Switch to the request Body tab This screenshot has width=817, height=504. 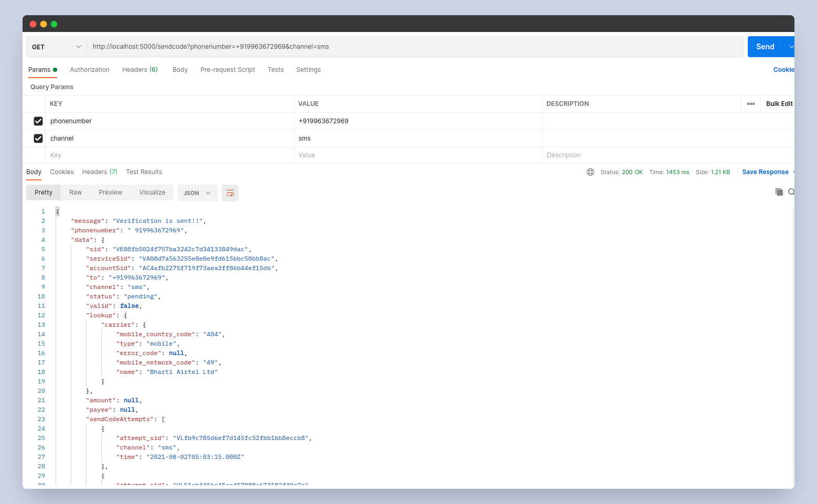point(180,70)
